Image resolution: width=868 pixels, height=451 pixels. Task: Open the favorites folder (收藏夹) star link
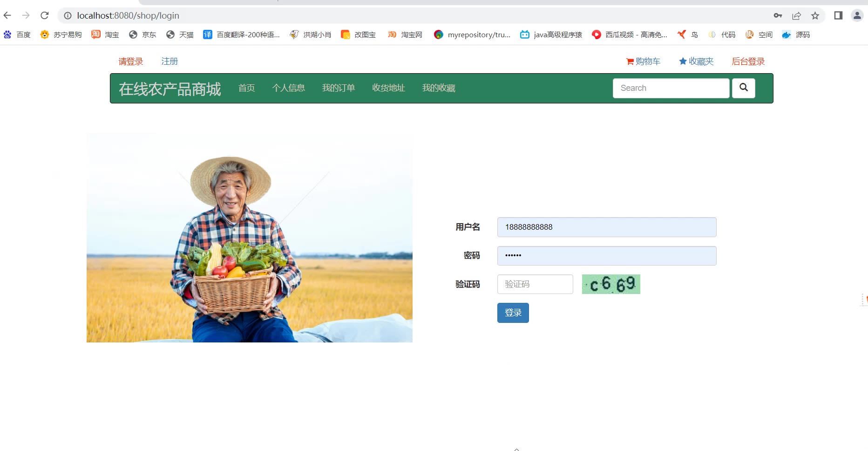point(696,61)
